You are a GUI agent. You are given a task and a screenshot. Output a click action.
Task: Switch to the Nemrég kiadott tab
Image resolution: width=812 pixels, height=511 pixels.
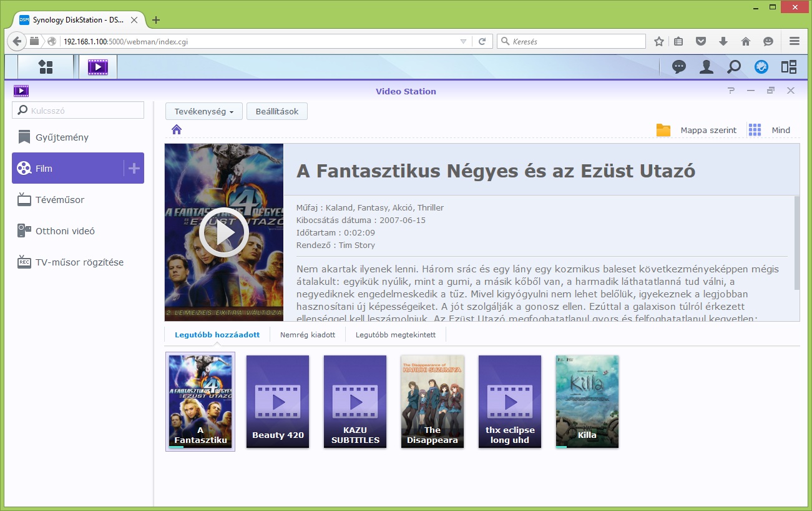pos(308,335)
